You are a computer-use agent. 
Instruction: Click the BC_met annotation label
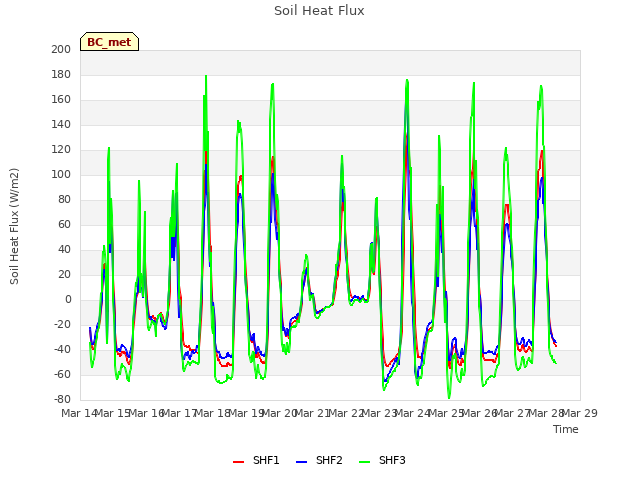point(109,42)
